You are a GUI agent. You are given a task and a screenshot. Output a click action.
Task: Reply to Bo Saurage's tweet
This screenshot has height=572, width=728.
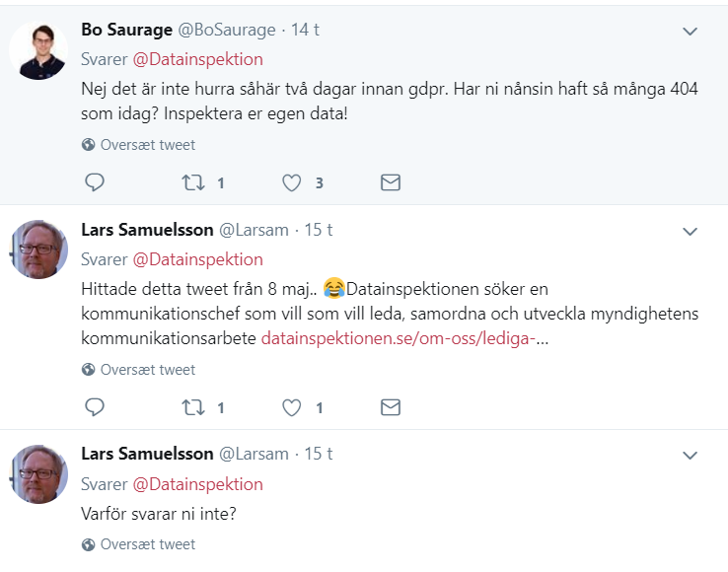coord(95,182)
